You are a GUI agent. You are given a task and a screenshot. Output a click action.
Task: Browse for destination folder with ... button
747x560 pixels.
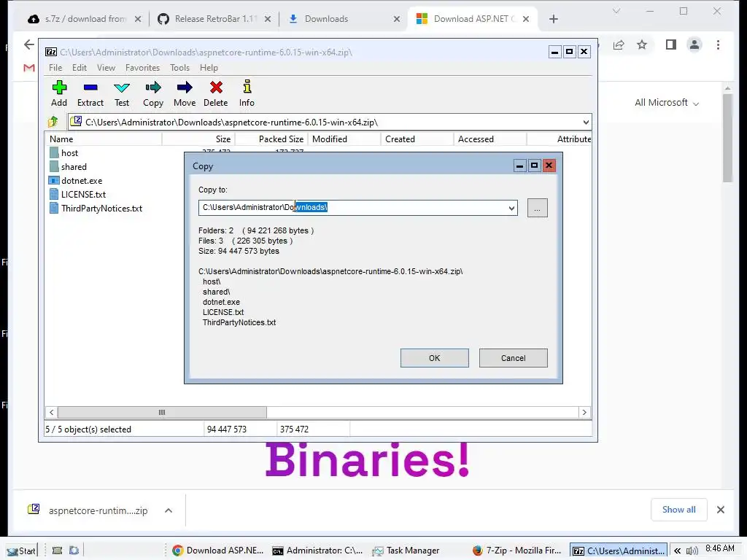pos(538,208)
